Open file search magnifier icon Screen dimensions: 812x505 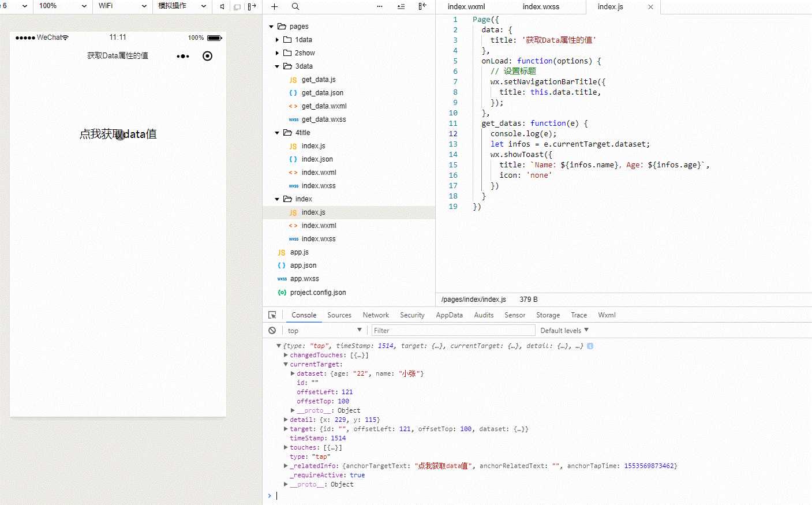click(295, 6)
